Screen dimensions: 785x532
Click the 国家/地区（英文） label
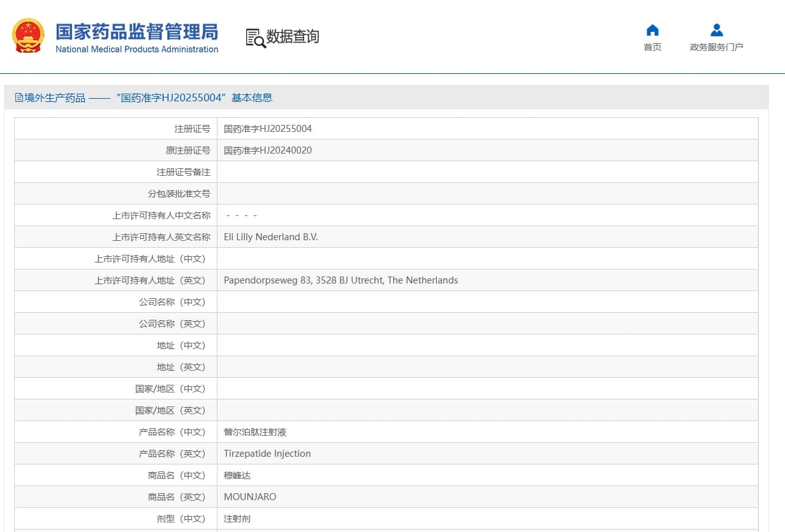[x=170, y=410]
